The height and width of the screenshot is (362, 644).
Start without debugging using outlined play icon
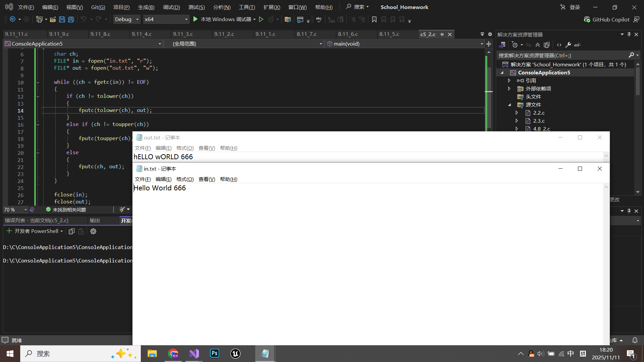tap(261, 19)
